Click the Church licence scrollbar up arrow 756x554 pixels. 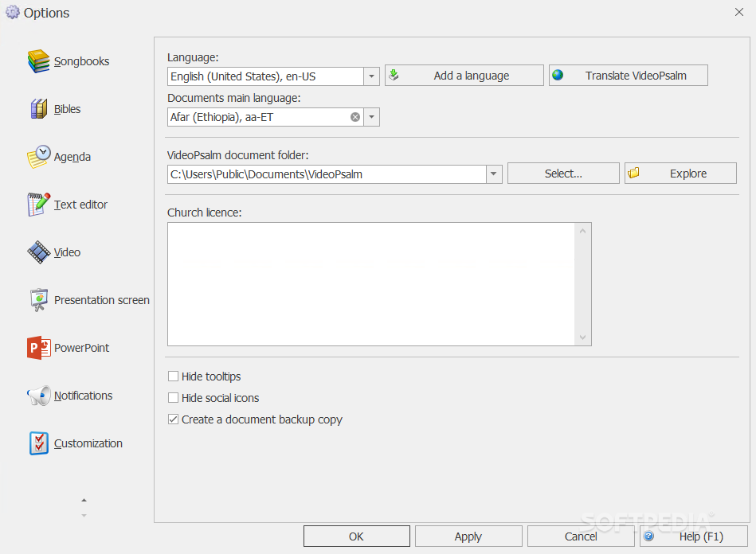click(x=583, y=232)
